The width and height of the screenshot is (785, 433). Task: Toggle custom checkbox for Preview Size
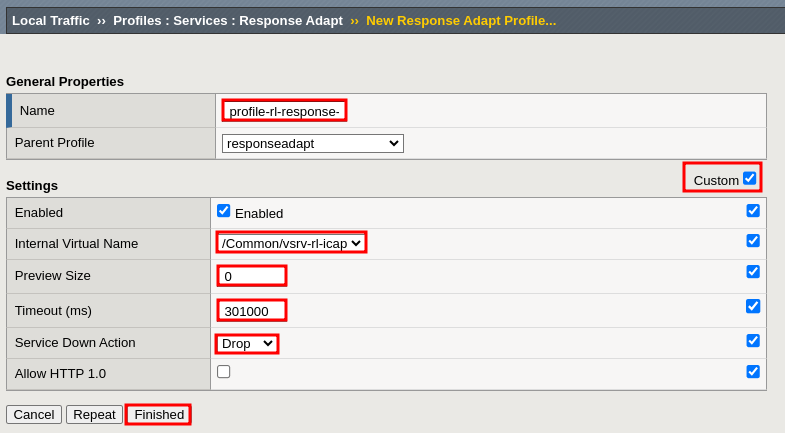click(753, 272)
